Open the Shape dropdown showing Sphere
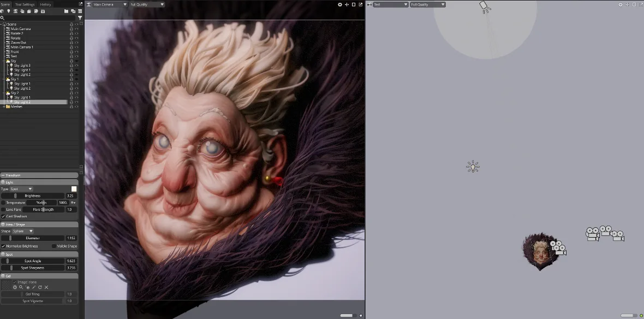644x319 pixels. (22, 231)
